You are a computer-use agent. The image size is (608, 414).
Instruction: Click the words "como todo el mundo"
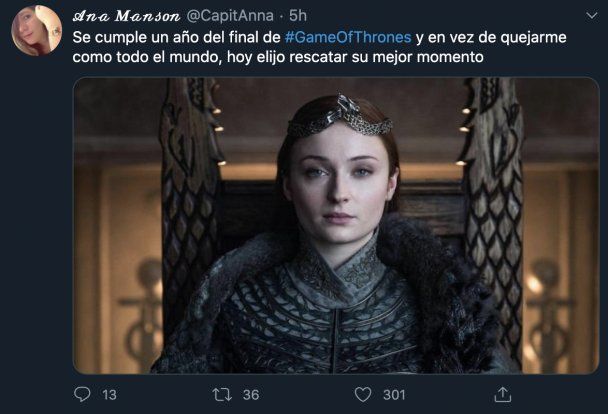click(x=147, y=57)
